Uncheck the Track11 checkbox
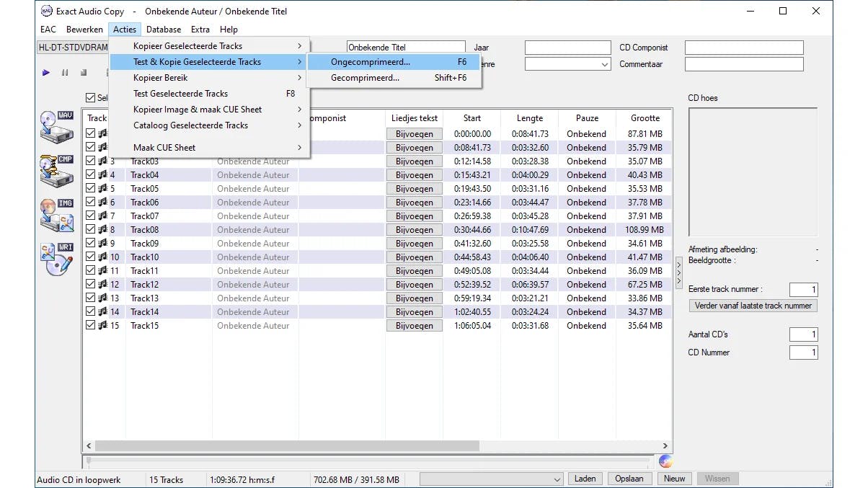The width and height of the screenshot is (868, 488). pyautogui.click(x=90, y=270)
